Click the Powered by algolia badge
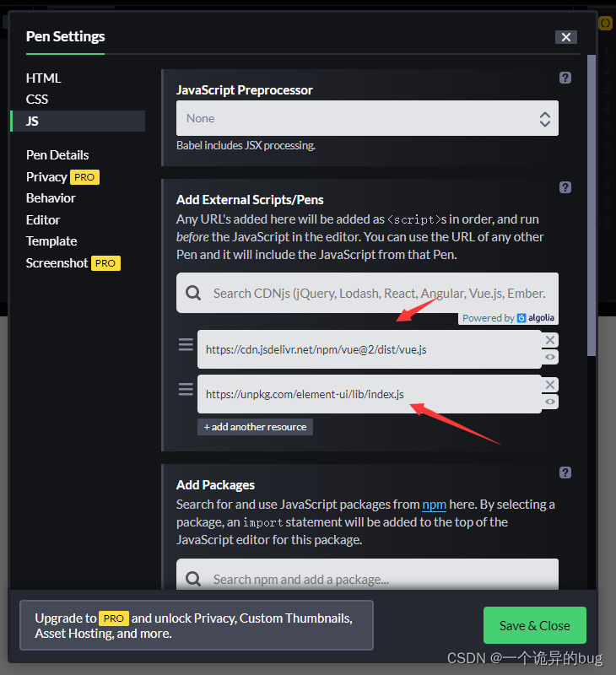 click(x=508, y=318)
